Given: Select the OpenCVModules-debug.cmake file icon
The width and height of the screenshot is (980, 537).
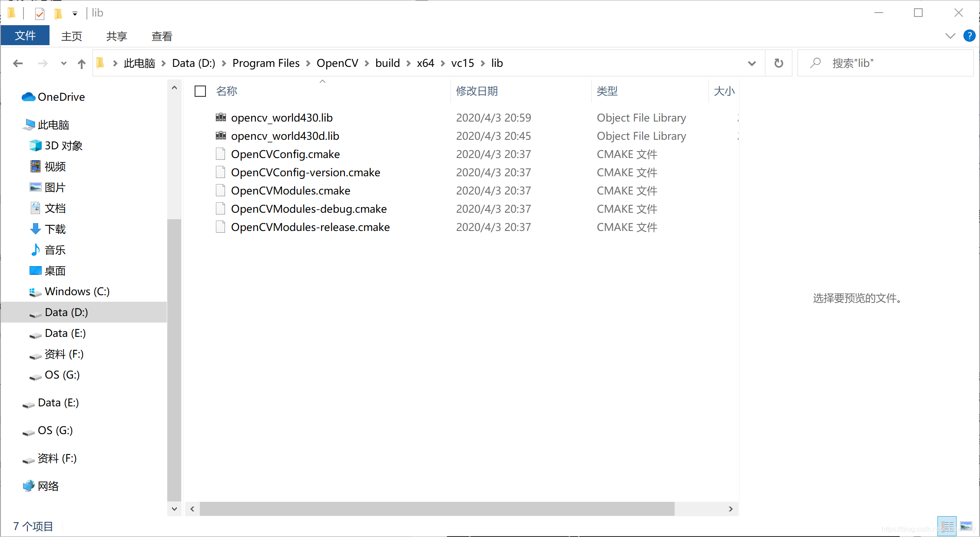Looking at the screenshot, I should click(x=221, y=208).
